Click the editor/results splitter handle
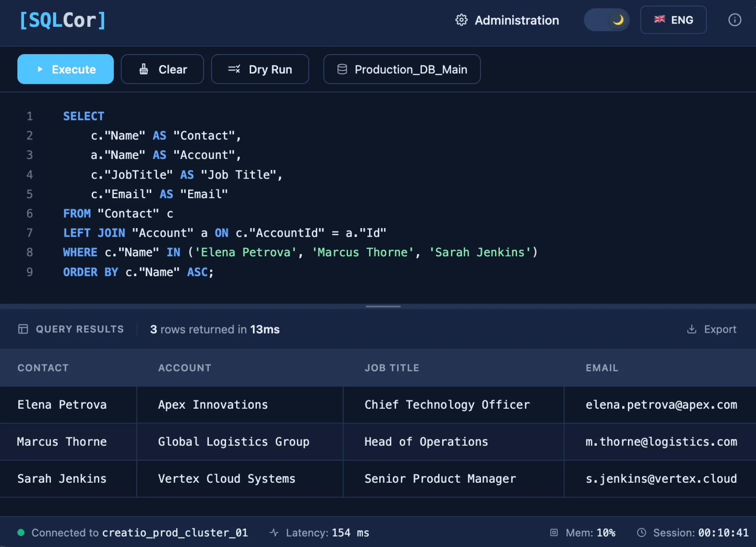756x547 pixels. click(x=383, y=306)
